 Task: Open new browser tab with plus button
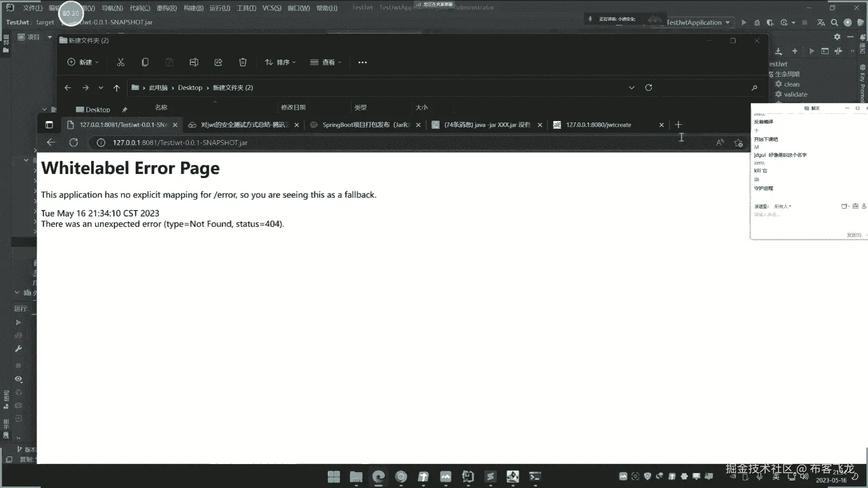pyautogui.click(x=678, y=125)
